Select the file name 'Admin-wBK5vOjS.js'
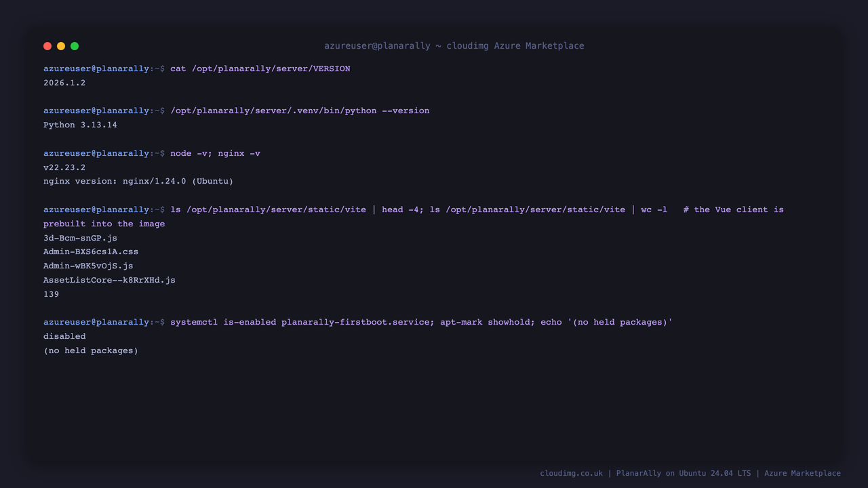The height and width of the screenshot is (488, 868). (x=88, y=266)
